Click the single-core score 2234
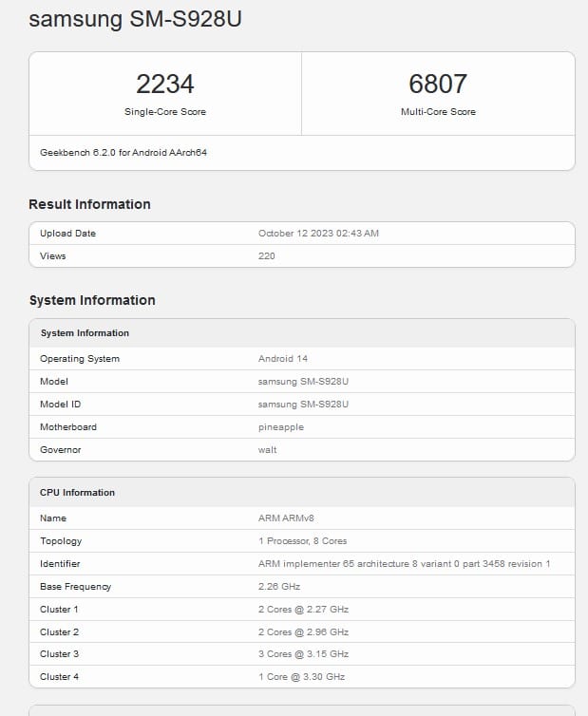Screen dimensions: 588x716 (x=165, y=84)
